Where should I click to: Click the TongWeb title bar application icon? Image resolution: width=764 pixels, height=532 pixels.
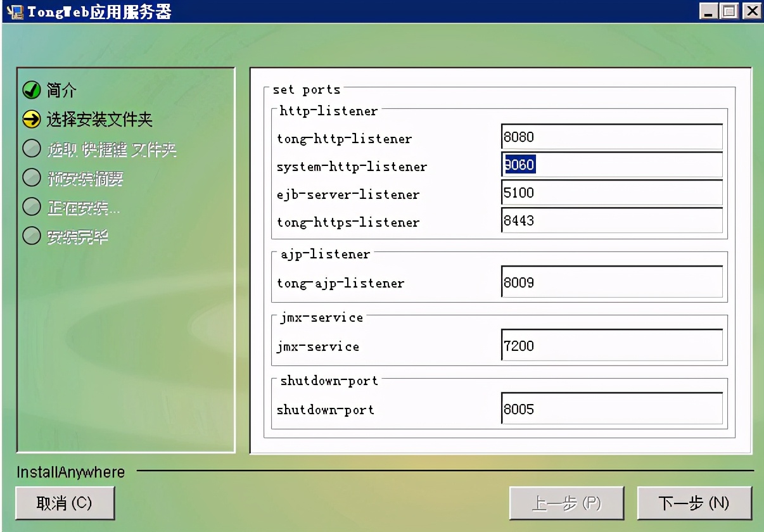(x=14, y=11)
